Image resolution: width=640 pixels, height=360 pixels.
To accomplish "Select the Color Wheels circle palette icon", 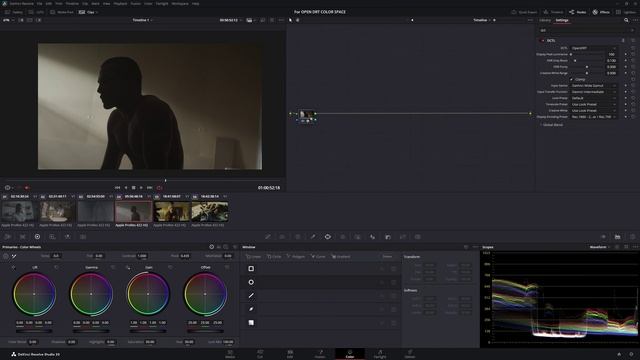I will pyautogui.click(x=37, y=237).
